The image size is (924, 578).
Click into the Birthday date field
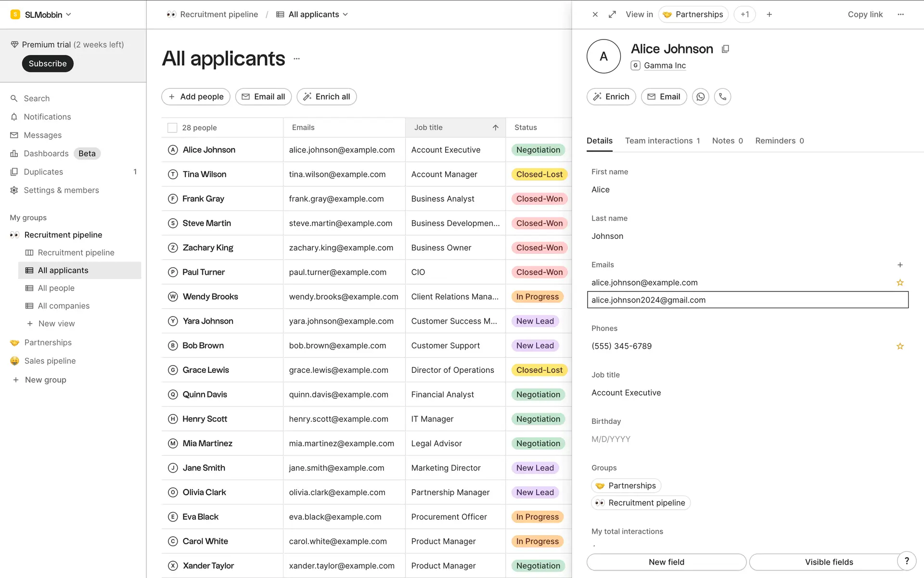tap(611, 439)
